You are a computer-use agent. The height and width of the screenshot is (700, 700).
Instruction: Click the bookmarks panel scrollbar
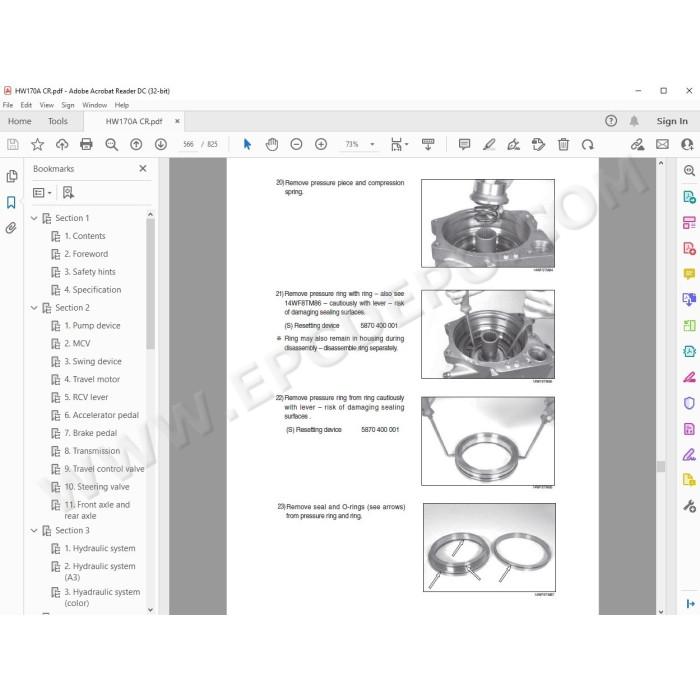point(150,283)
